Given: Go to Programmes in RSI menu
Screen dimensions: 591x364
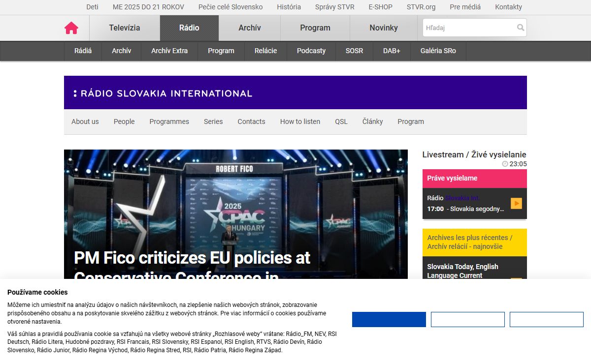Looking at the screenshot, I should (x=169, y=121).
